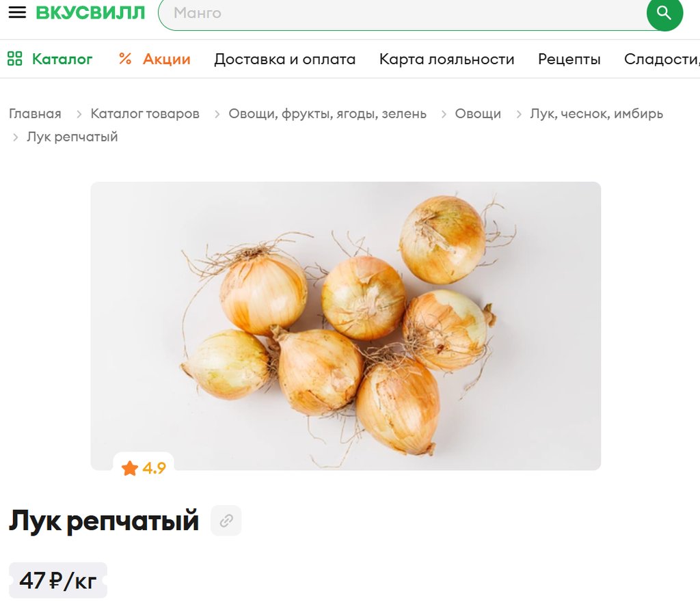Click the Каталог grid icon
This screenshot has width=700, height=604.
(x=15, y=59)
